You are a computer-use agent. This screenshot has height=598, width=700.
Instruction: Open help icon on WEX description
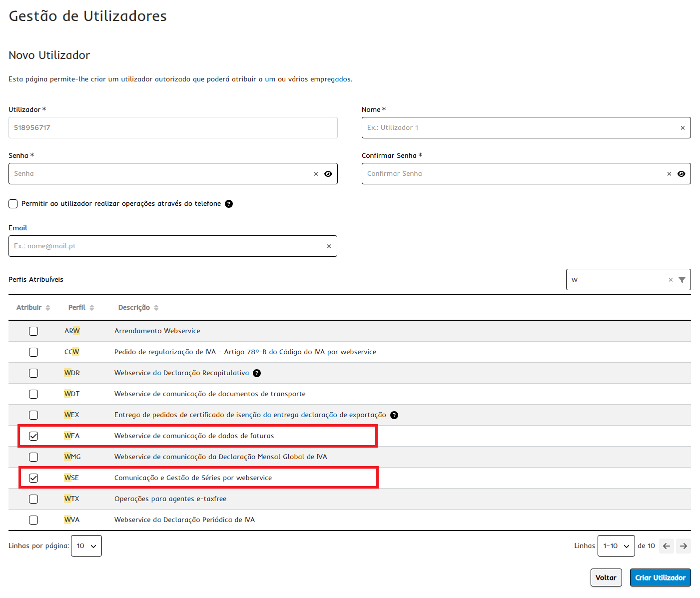394,415
